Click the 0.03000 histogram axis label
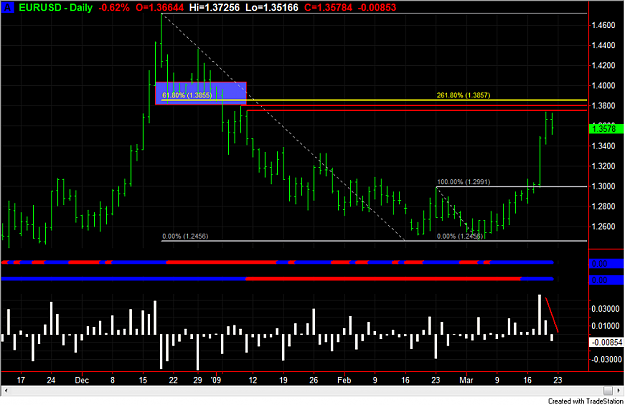The width and height of the screenshot is (625, 405). point(605,309)
